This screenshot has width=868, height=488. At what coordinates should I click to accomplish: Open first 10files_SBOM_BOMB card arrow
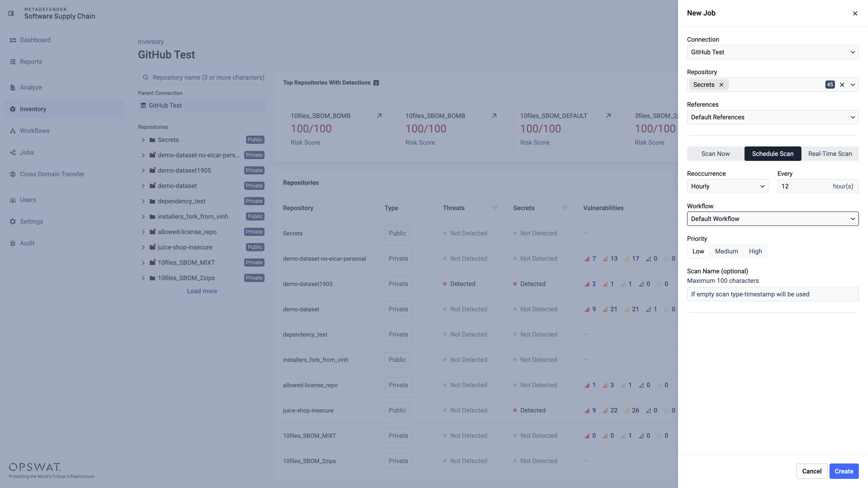379,116
